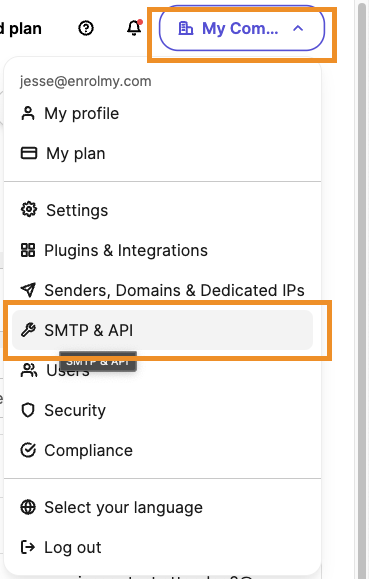Image resolution: width=369 pixels, height=579 pixels.
Task: Choose Select your language
Action: (x=163, y=507)
